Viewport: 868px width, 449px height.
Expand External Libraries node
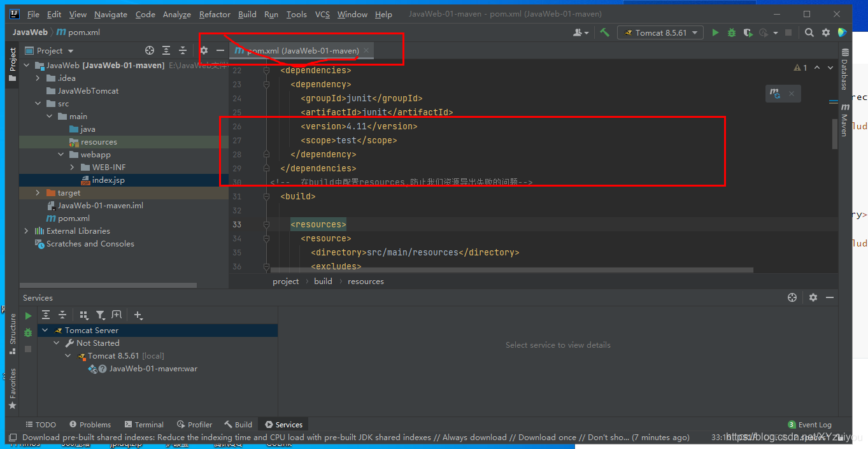pyautogui.click(x=27, y=231)
